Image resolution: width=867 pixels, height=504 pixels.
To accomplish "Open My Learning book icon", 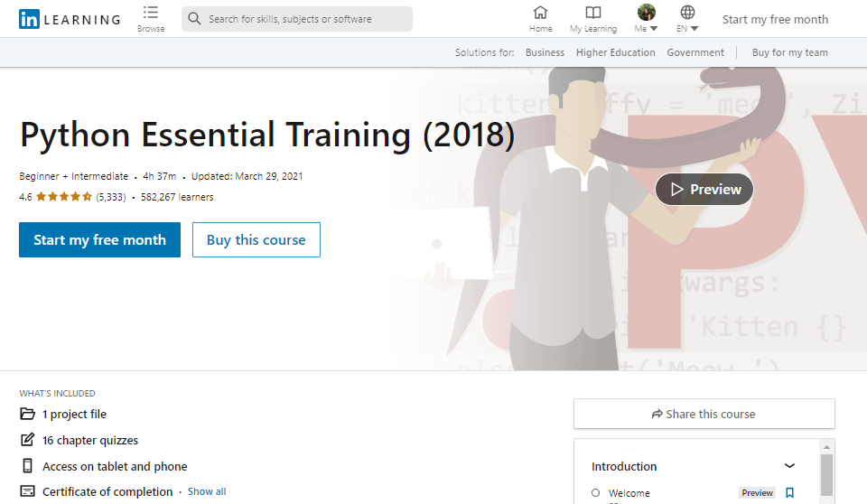I will click(593, 12).
